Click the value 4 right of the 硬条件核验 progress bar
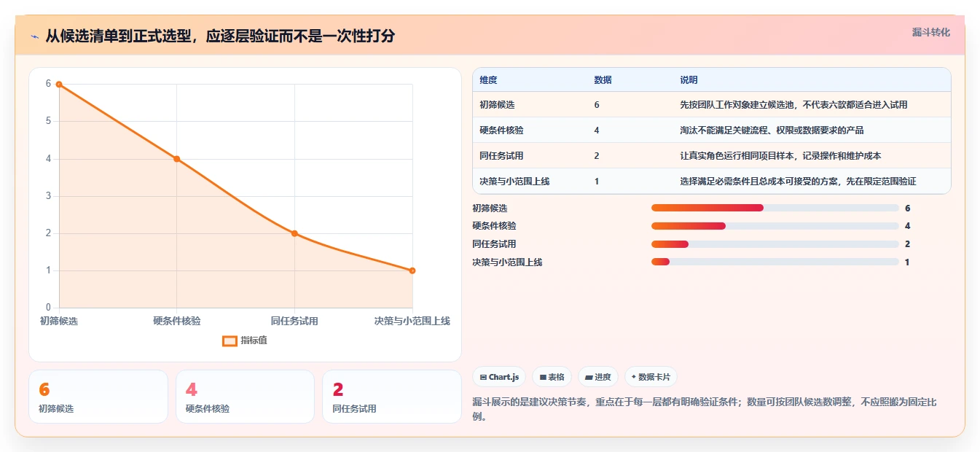The width and height of the screenshot is (980, 452). click(907, 226)
